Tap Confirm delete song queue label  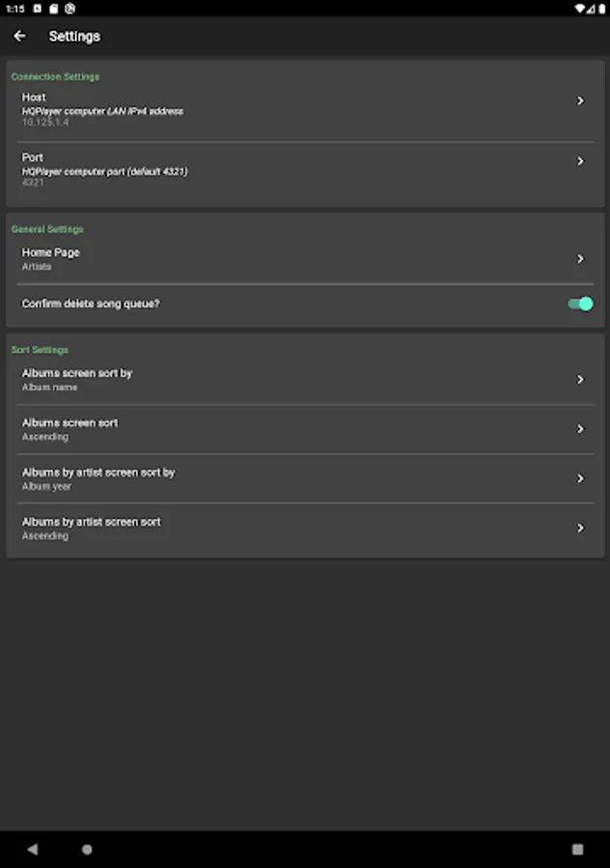[x=91, y=304]
